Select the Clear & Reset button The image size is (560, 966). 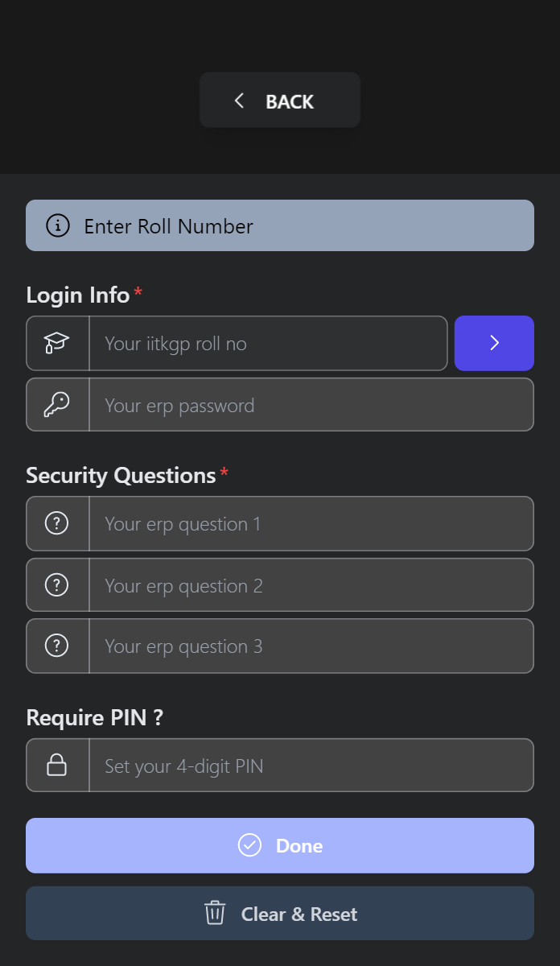280,913
